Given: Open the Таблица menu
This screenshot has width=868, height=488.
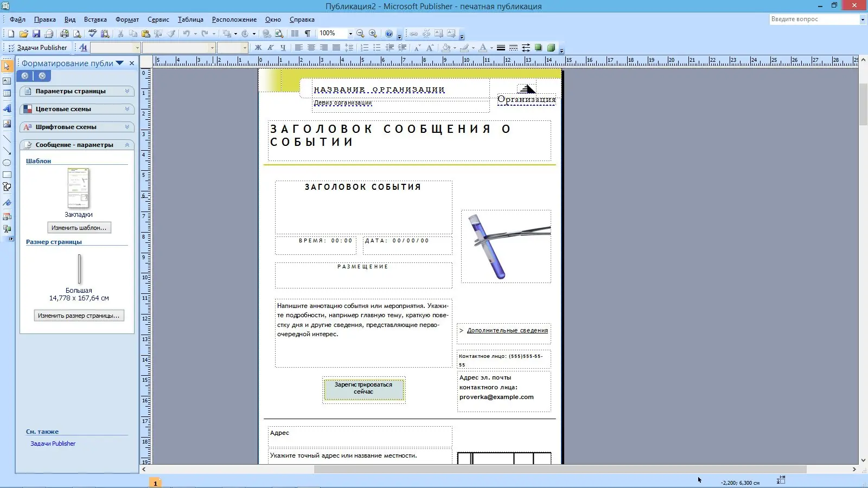Looking at the screenshot, I should coord(190,20).
